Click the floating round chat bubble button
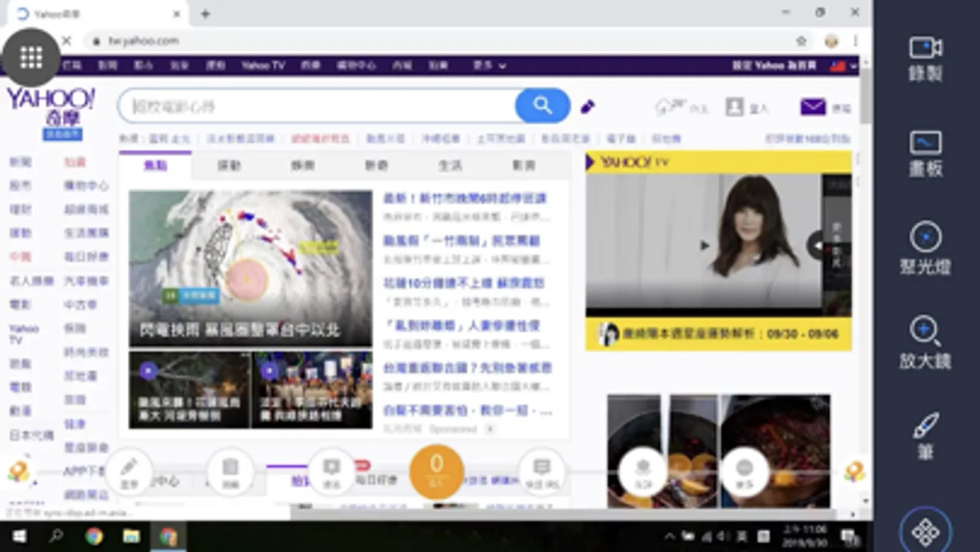This screenshot has width=980, height=552. point(542,472)
